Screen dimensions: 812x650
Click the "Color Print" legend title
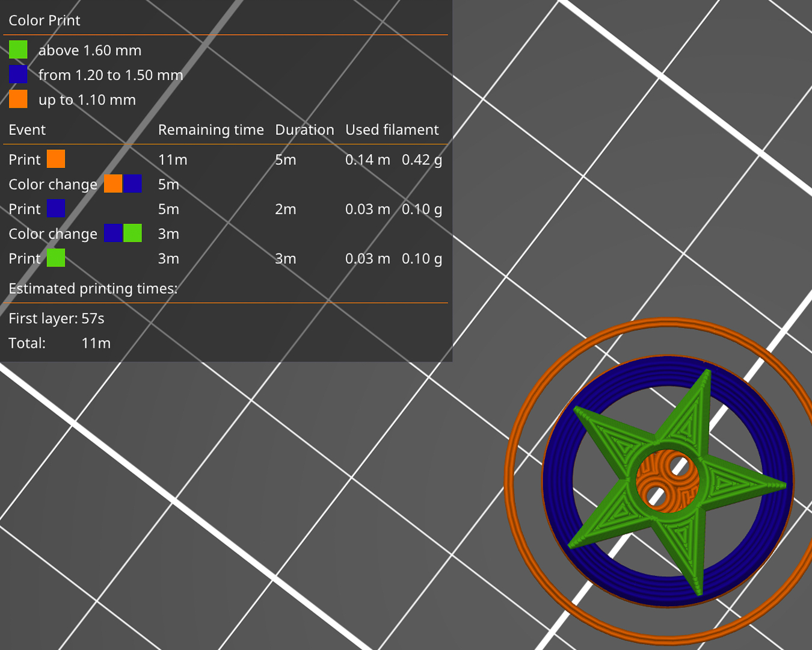click(x=45, y=20)
